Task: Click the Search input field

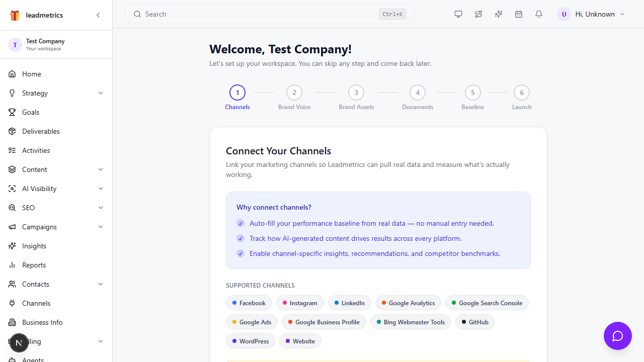Action: click(x=270, y=14)
